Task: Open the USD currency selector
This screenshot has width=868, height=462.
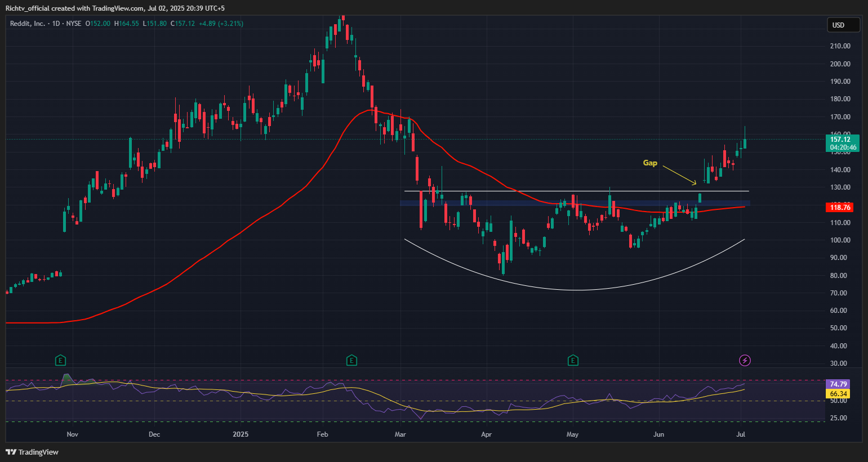Action: point(843,25)
